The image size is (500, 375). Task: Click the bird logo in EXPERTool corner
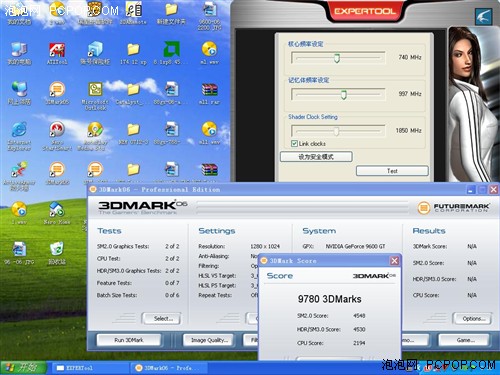pyautogui.click(x=484, y=16)
